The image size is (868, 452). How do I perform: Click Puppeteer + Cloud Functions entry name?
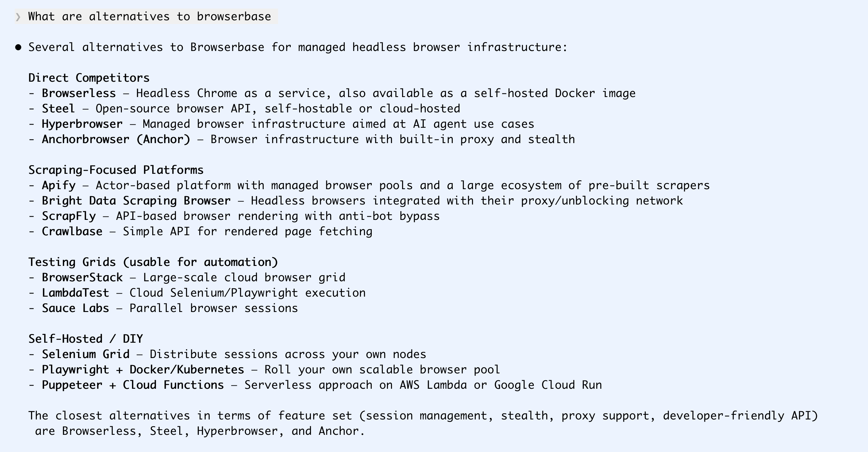click(132, 385)
